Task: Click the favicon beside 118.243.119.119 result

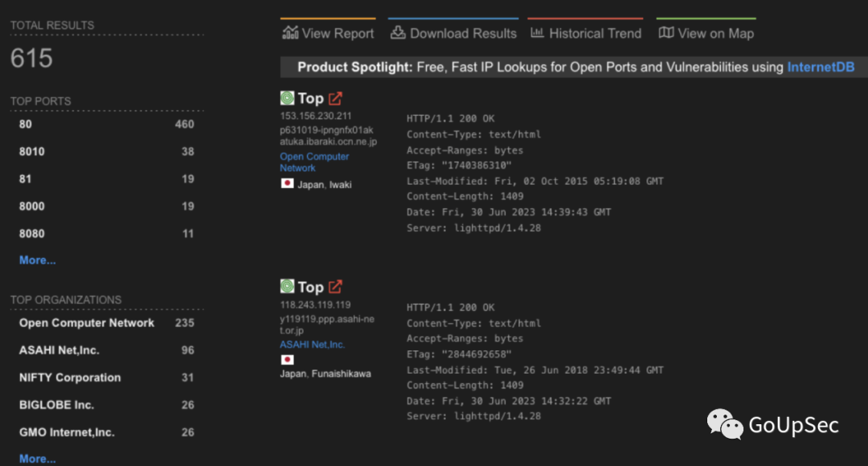Action: [x=287, y=286]
